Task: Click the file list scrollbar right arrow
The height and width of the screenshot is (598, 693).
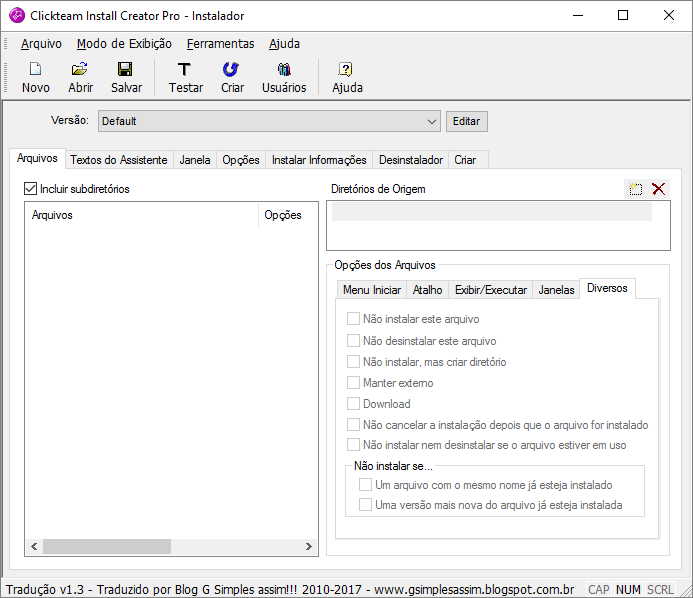Action: [309, 547]
